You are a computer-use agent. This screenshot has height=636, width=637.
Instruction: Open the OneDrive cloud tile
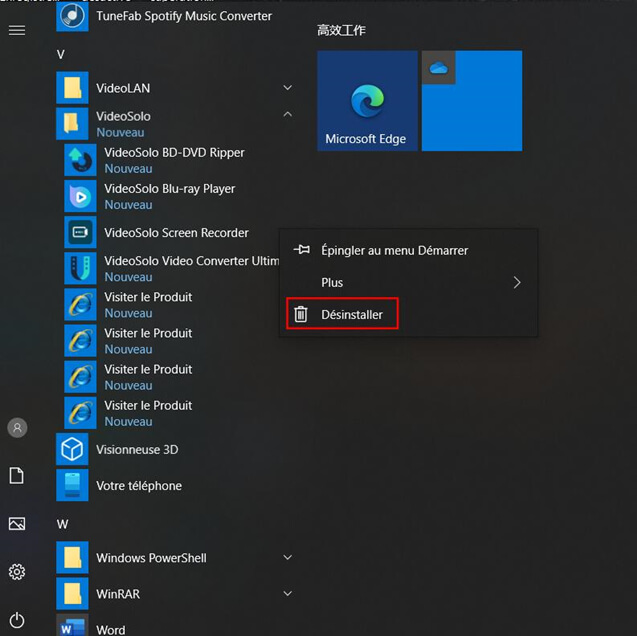coord(472,101)
